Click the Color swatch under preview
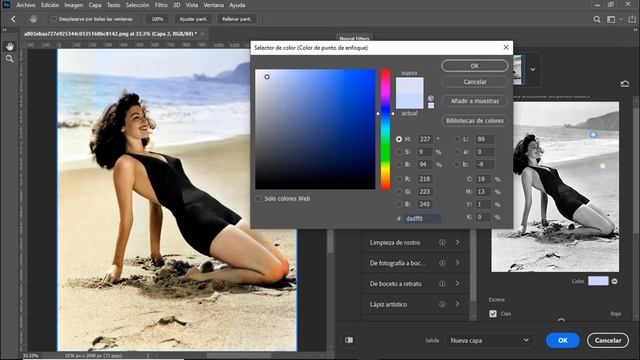640x360 pixels. 598,281
